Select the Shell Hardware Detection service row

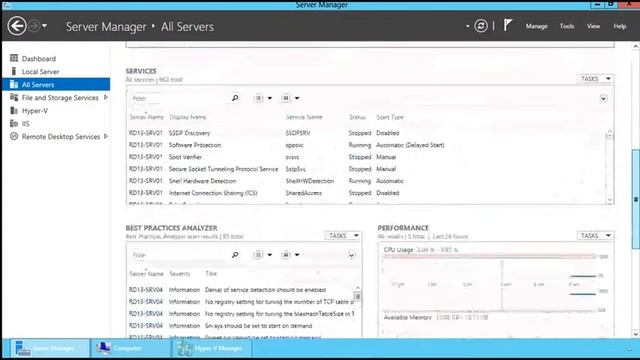pos(366,181)
